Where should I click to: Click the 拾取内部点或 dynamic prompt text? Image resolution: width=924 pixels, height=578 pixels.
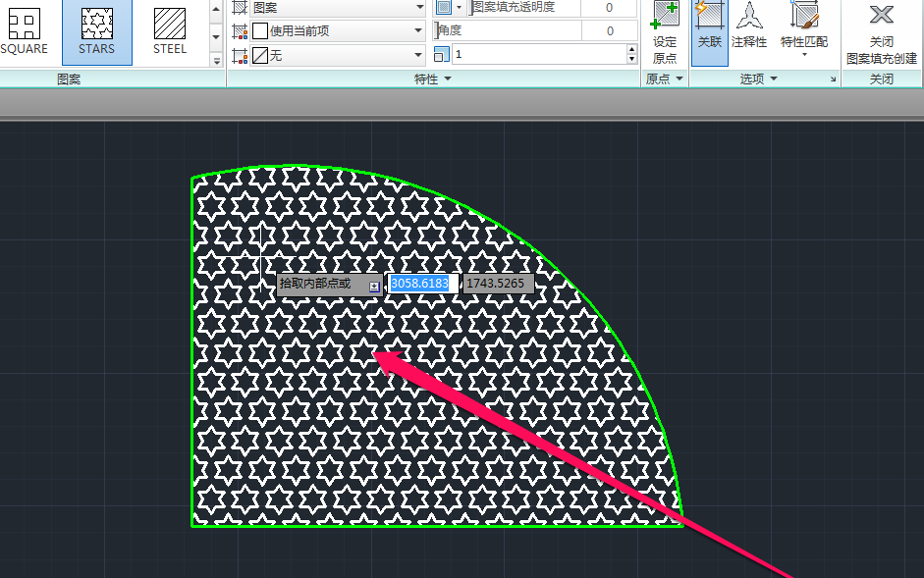pos(315,284)
